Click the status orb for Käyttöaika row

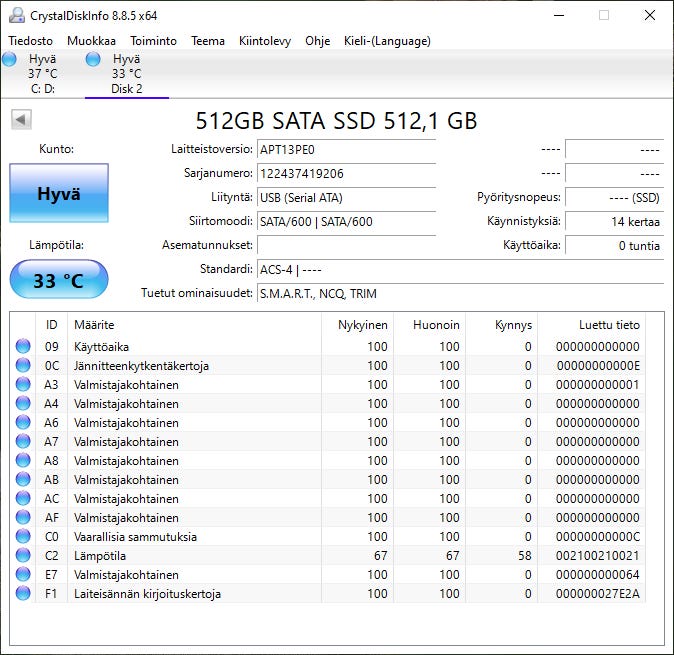23,347
